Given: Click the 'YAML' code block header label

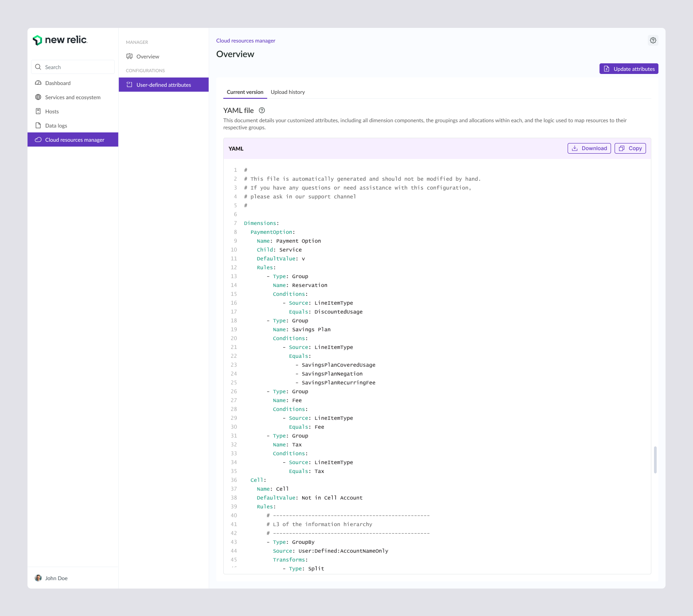Looking at the screenshot, I should (236, 149).
